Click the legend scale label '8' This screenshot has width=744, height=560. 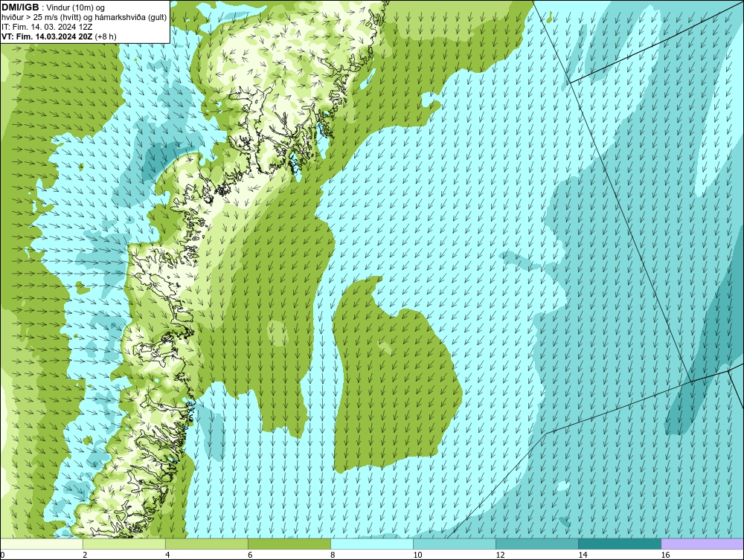tap(333, 555)
